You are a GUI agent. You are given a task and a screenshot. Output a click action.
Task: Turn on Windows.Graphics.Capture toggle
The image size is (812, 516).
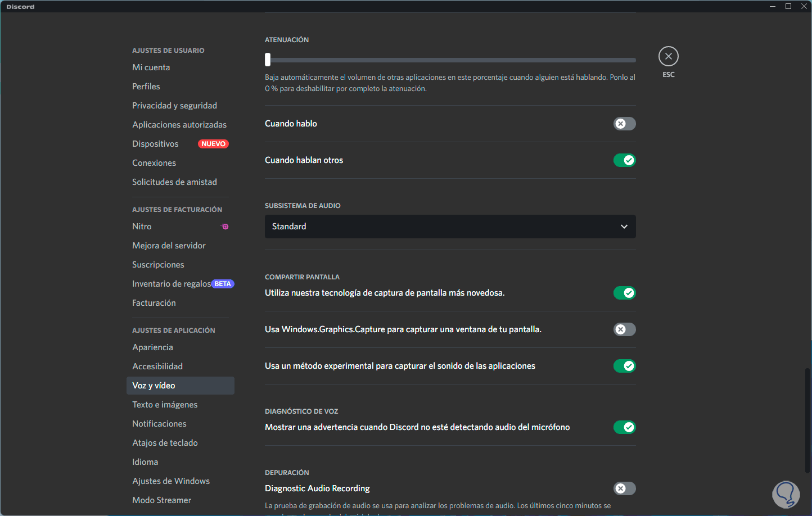tap(624, 329)
